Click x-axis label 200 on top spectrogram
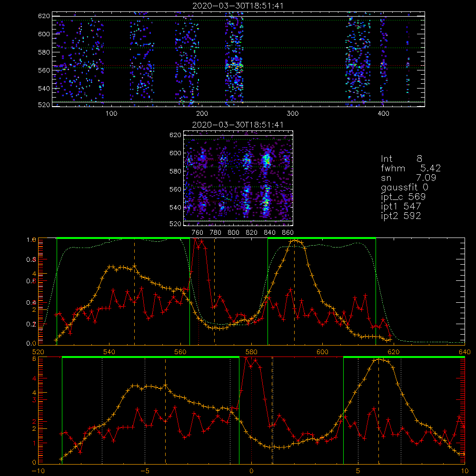 202,114
